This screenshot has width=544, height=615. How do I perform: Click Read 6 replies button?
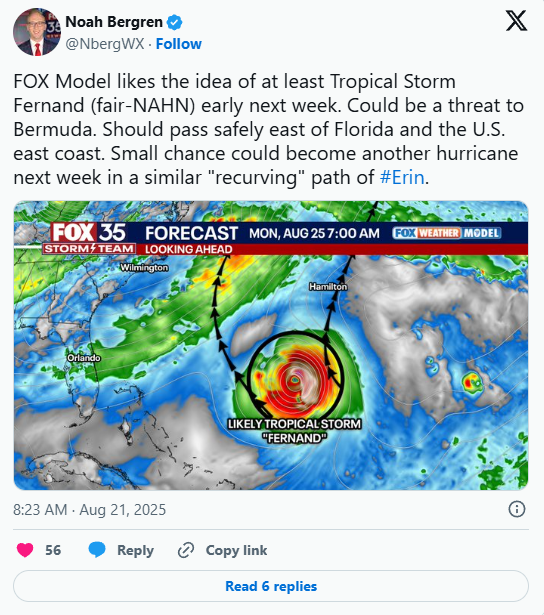pos(271,586)
